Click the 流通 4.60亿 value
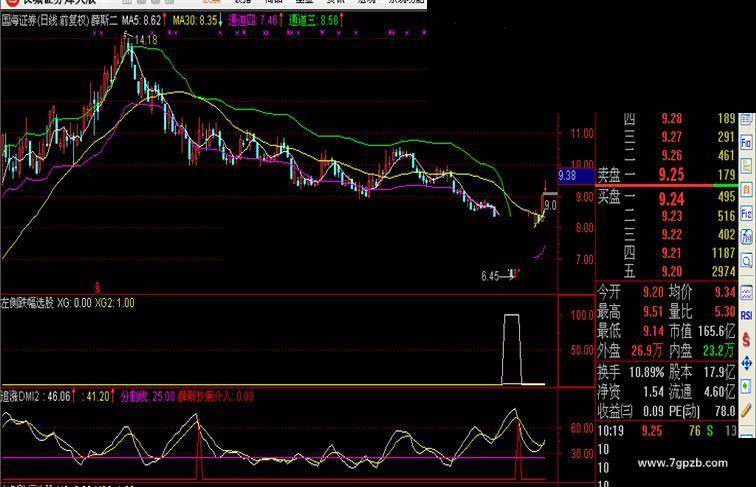 pos(719,392)
